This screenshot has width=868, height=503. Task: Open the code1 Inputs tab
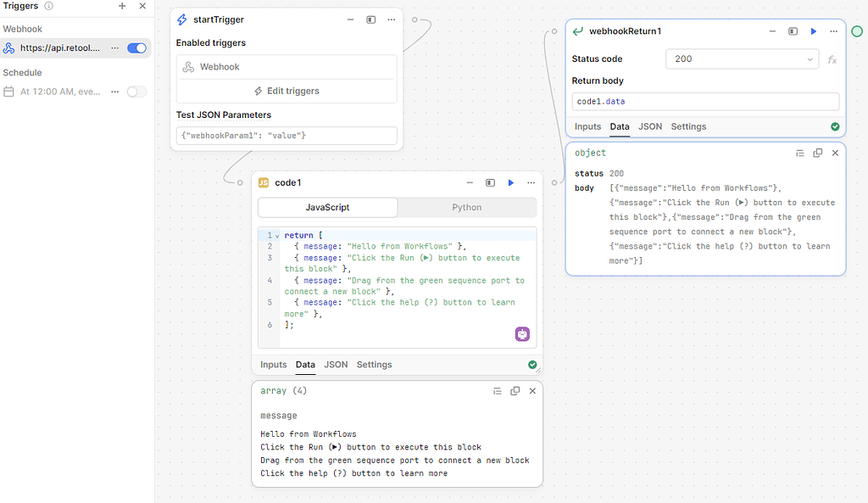274,365
